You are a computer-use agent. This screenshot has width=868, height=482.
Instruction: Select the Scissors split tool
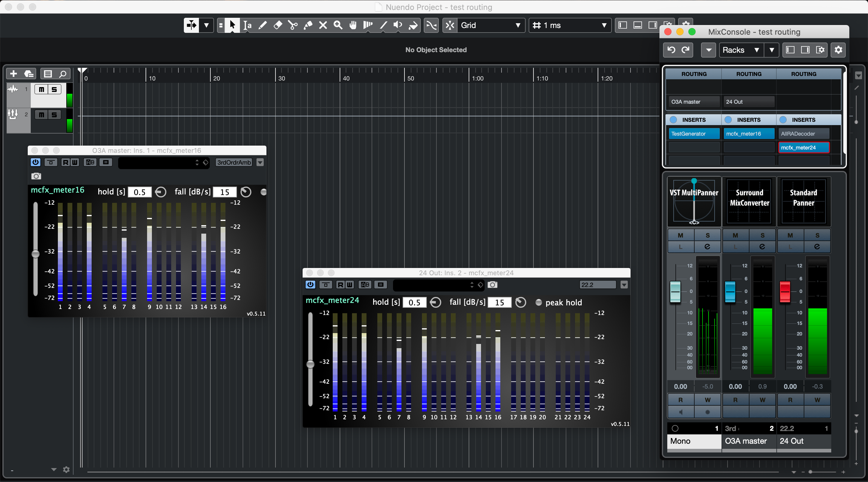pos(293,25)
